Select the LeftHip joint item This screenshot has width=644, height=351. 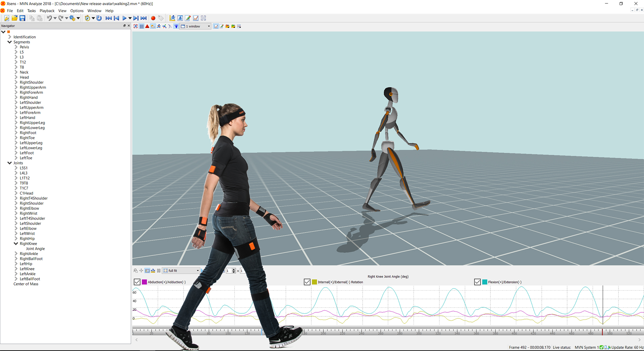coord(26,264)
